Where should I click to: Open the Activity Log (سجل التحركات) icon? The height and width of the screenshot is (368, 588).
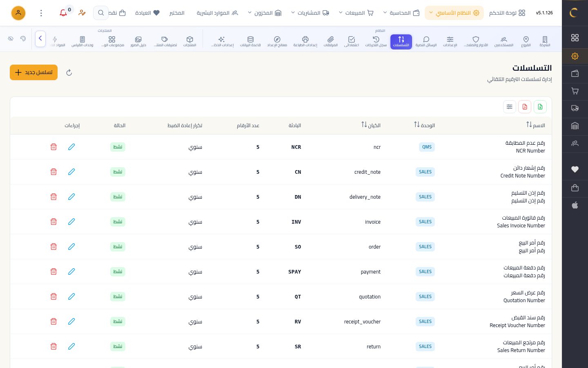376,41
